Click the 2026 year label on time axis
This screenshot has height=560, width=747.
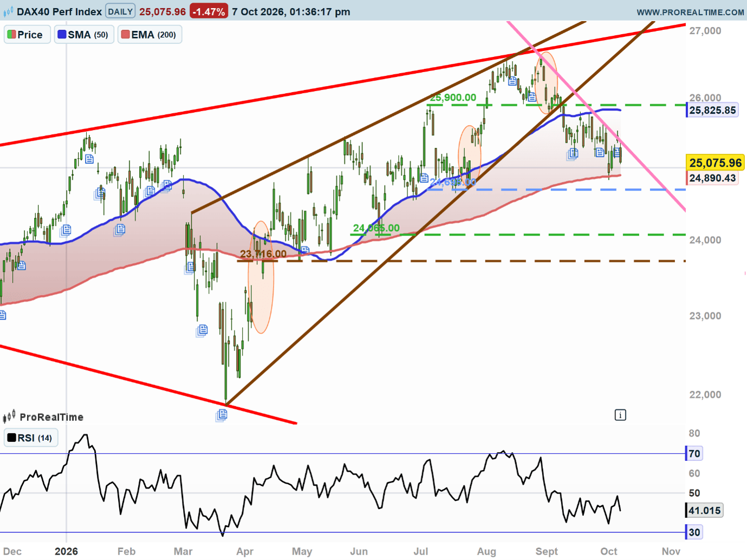[66, 551]
